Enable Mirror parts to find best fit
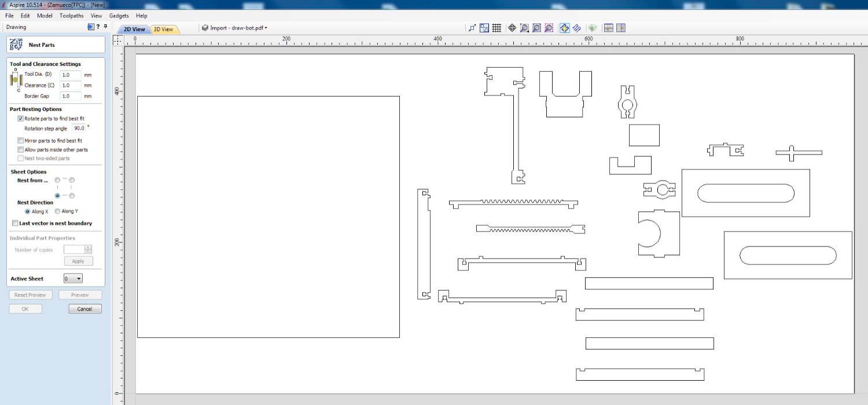868x405 pixels. [21, 141]
